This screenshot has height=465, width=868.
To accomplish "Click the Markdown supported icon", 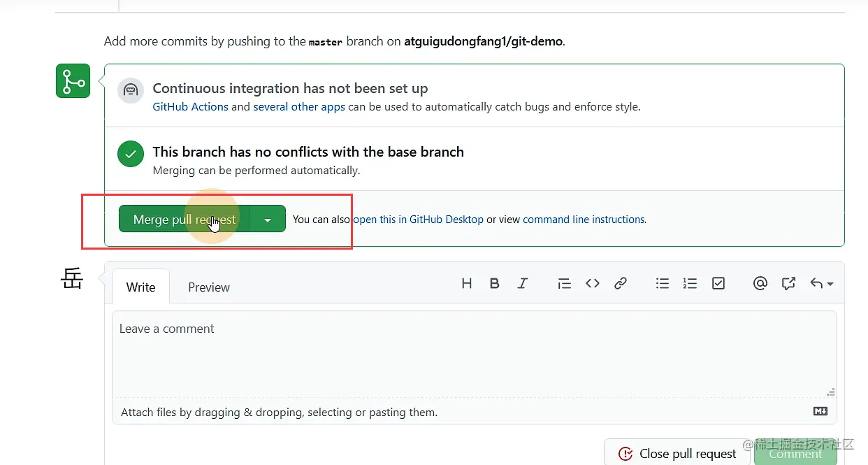I will 820,412.
